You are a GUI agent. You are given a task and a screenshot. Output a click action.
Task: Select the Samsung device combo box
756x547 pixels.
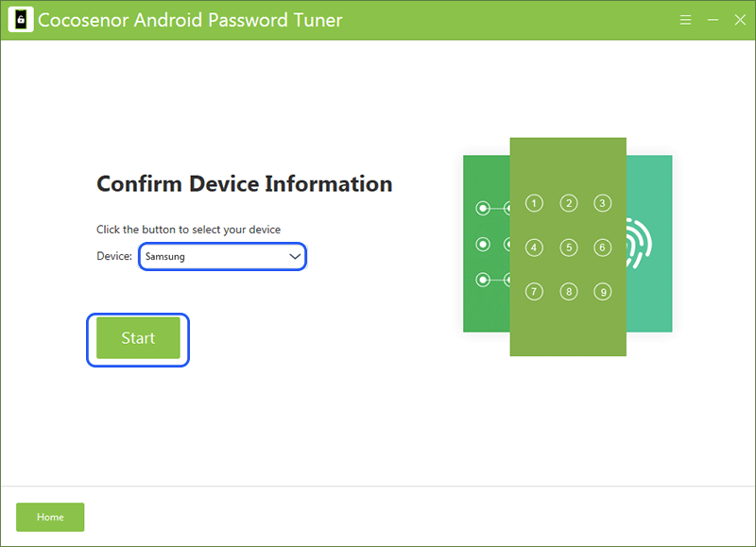click(222, 256)
